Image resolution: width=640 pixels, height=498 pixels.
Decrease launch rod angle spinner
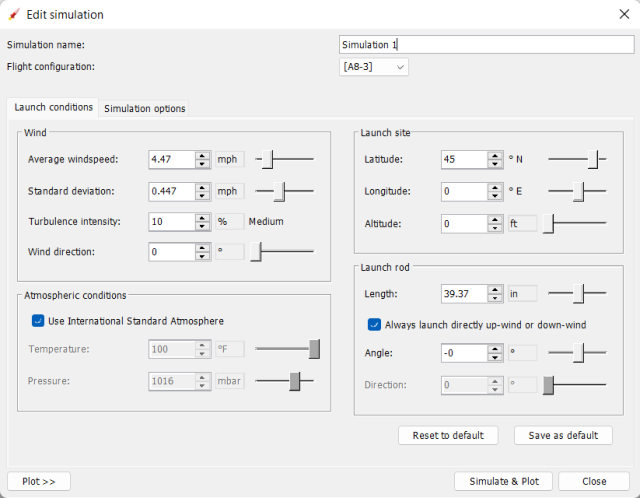(495, 358)
